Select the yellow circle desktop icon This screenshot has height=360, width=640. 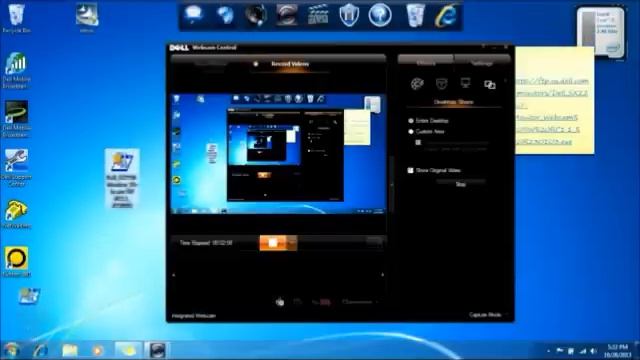16,262
